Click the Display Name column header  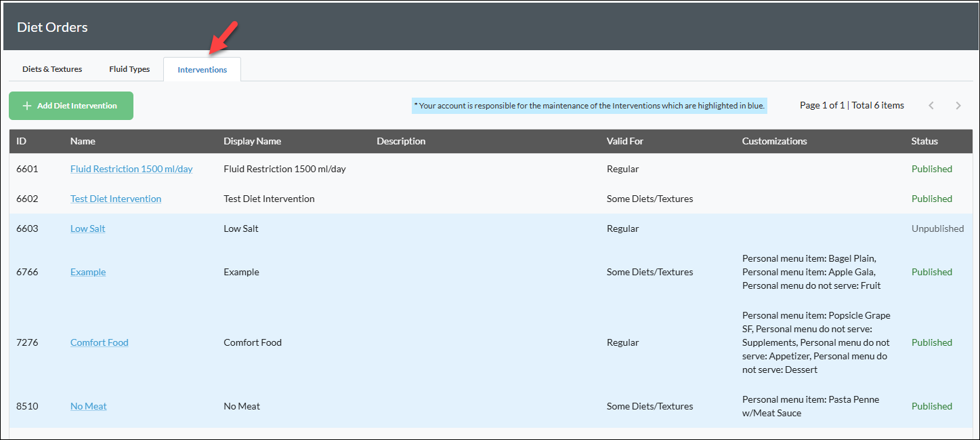(253, 141)
